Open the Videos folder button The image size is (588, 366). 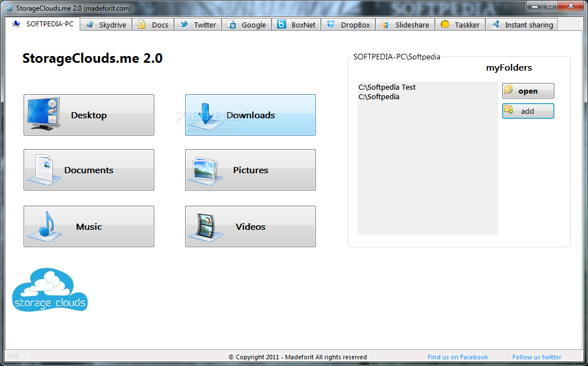click(250, 226)
